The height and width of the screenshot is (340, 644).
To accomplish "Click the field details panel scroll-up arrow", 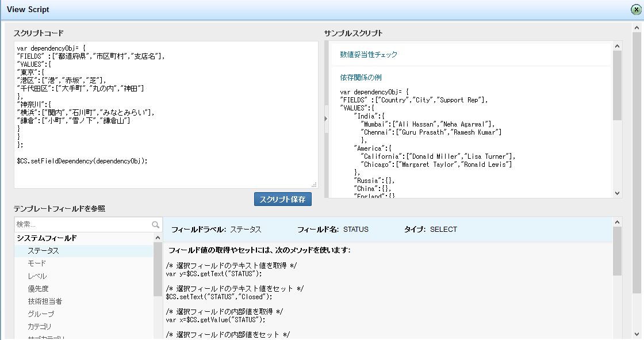I will [618, 222].
